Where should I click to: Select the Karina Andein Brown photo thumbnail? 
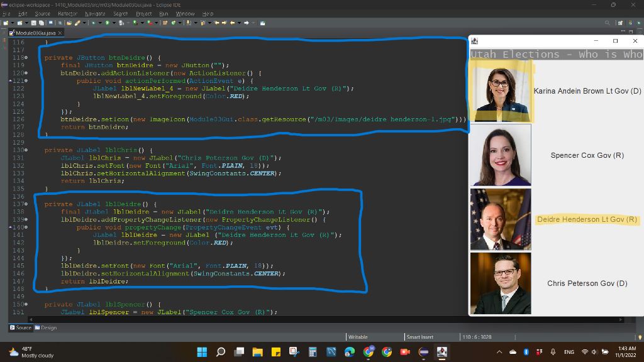500,90
